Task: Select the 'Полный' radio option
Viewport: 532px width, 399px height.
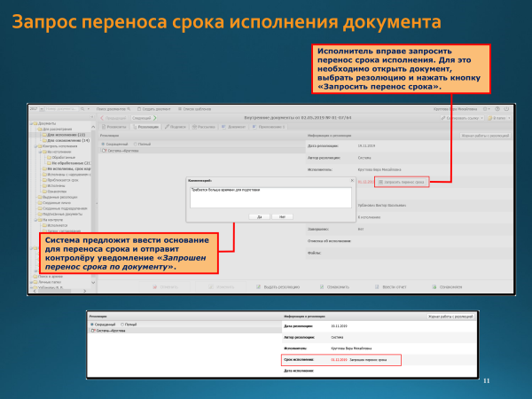Action: point(137,143)
